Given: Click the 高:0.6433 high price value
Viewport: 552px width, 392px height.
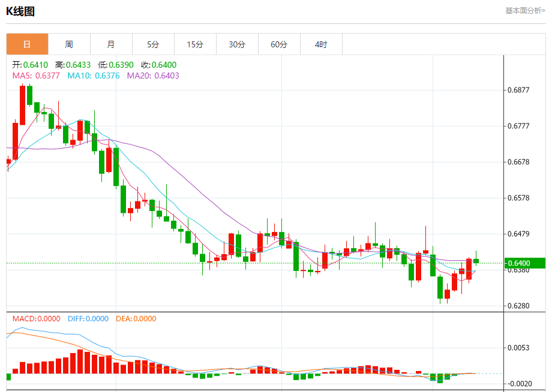Looking at the screenshot, I should click(x=73, y=65).
